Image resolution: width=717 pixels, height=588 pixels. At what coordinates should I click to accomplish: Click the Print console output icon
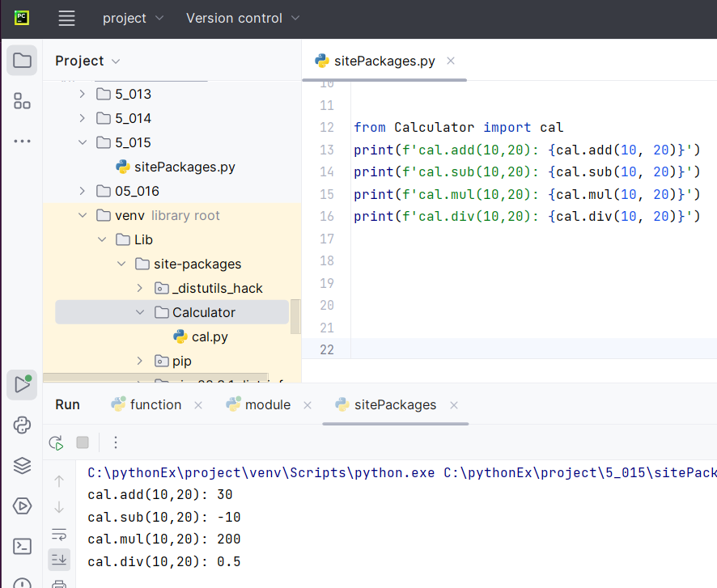click(x=59, y=584)
